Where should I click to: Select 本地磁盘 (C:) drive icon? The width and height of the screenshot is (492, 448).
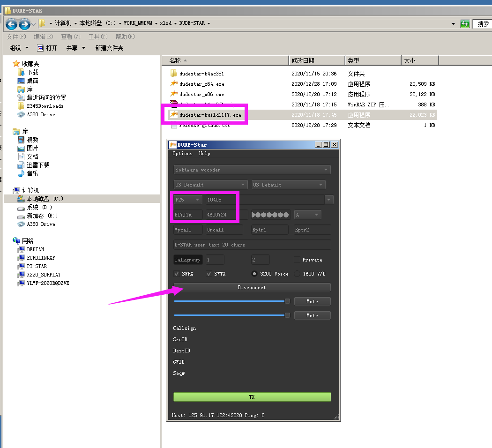21,199
